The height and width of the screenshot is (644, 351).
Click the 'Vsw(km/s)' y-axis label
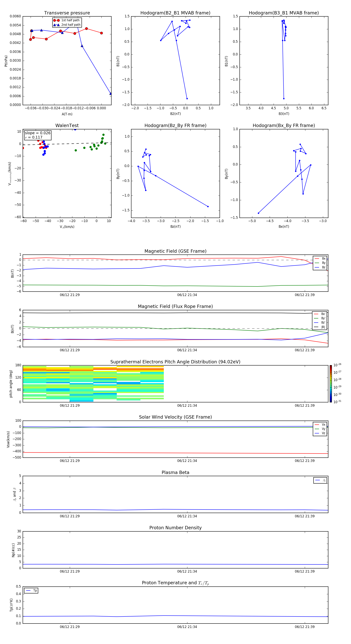pyautogui.click(x=8, y=439)
